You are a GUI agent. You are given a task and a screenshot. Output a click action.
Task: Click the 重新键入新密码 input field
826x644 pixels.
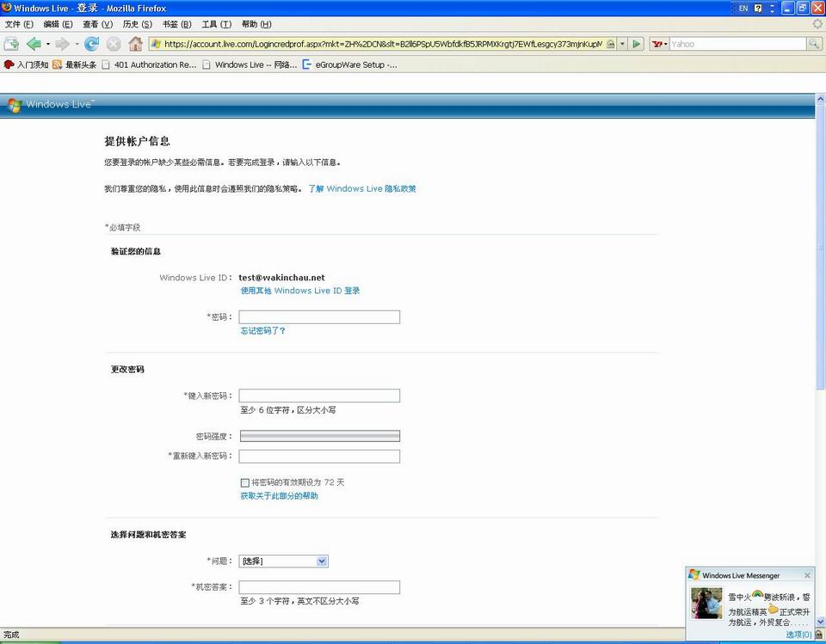[319, 456]
